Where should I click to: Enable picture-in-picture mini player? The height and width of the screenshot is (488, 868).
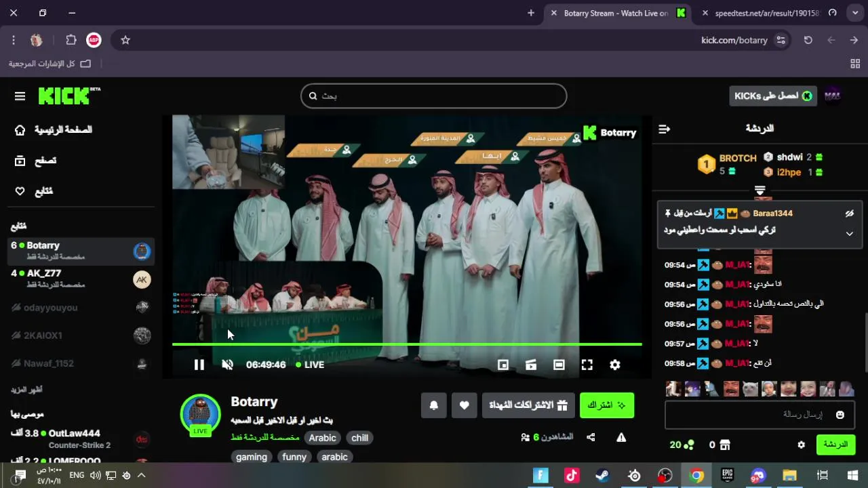[502, 365]
